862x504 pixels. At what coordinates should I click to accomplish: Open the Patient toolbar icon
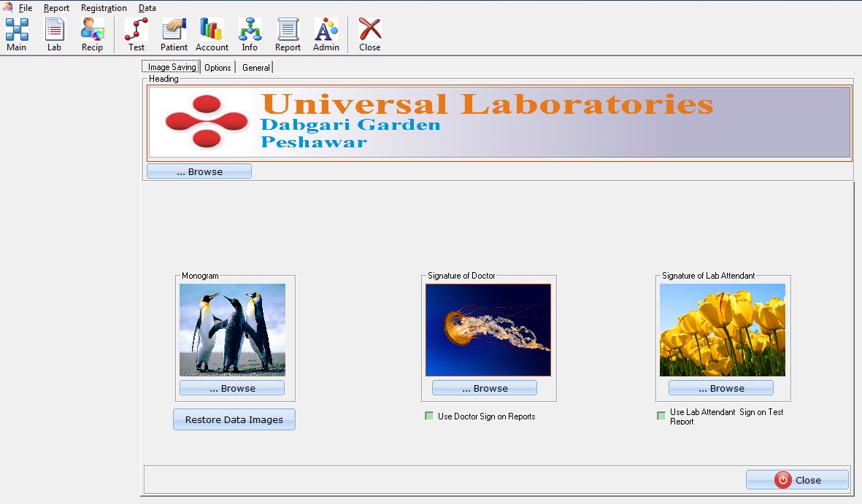click(174, 34)
